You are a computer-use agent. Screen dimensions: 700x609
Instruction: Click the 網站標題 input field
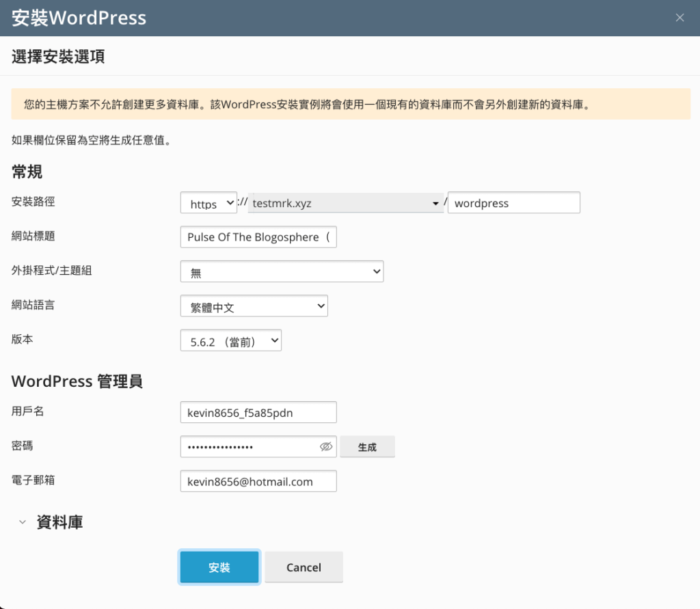coord(258,237)
